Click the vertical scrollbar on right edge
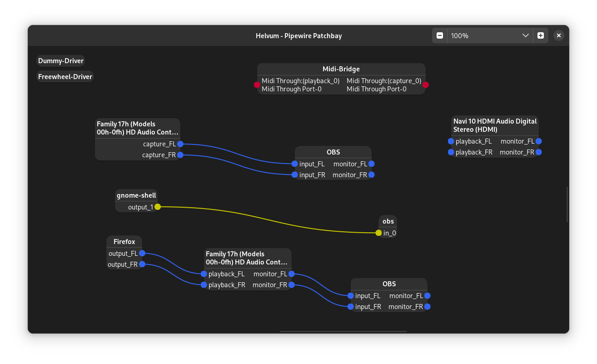597x364 pixels. coord(567,204)
